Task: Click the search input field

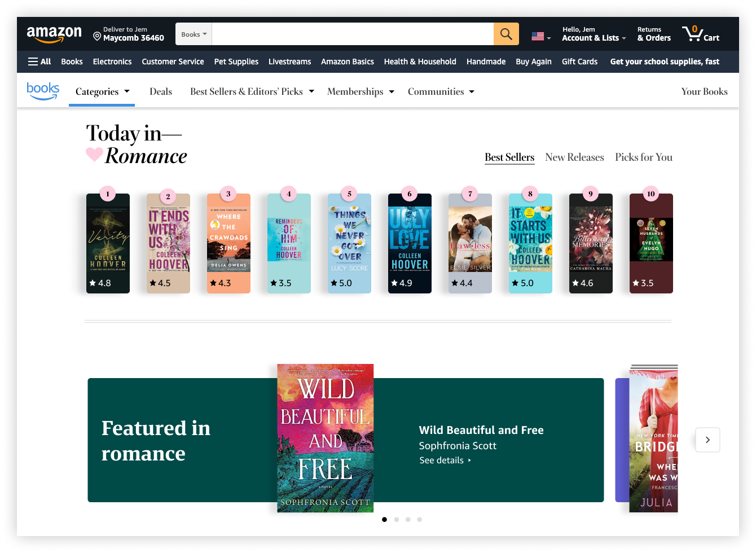Action: [353, 34]
